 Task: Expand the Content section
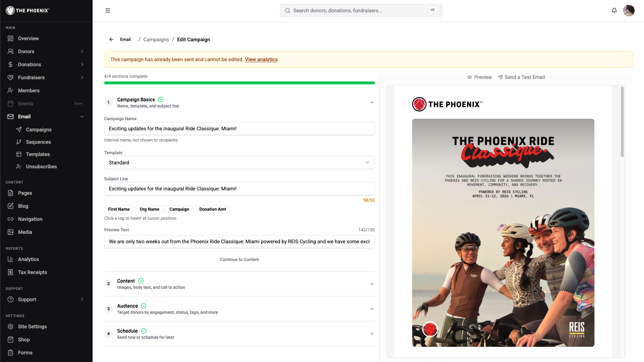(372, 284)
